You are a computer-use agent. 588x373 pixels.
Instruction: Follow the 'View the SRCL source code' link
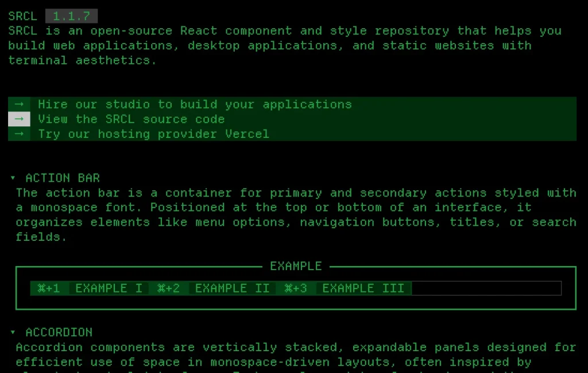(x=131, y=119)
